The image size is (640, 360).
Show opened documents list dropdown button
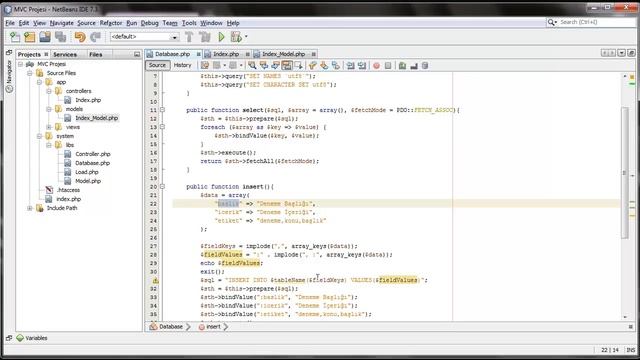(621, 53)
